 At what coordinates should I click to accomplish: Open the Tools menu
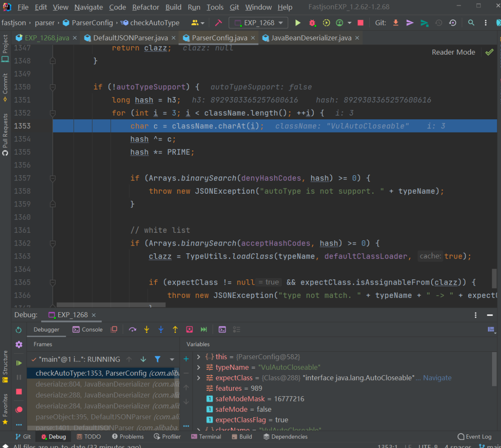pos(215,7)
